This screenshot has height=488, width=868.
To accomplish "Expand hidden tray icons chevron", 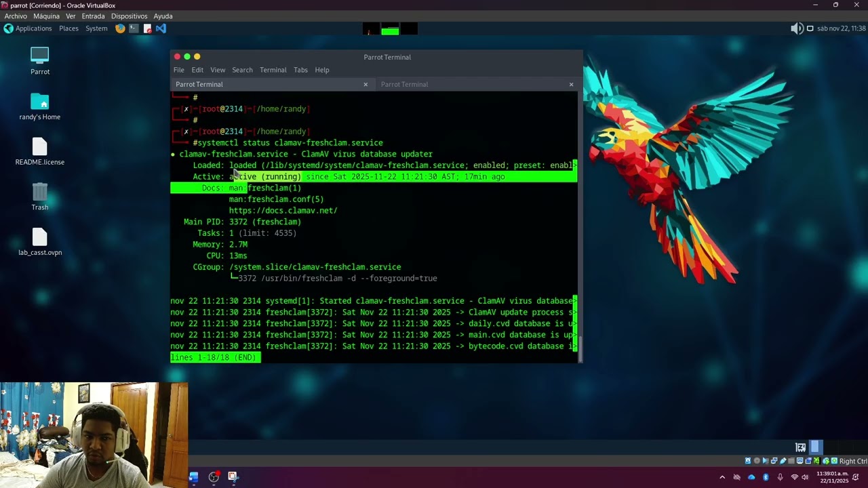I will click(722, 477).
